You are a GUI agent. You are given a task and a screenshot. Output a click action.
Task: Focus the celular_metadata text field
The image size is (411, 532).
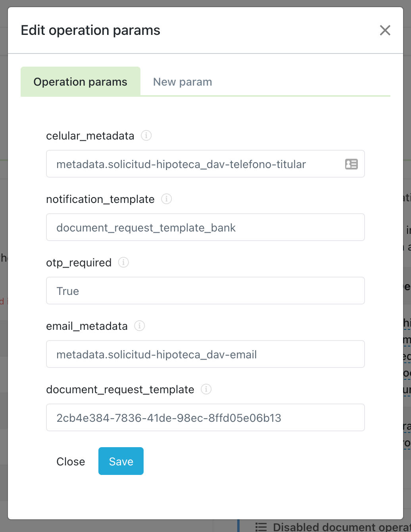194,164
